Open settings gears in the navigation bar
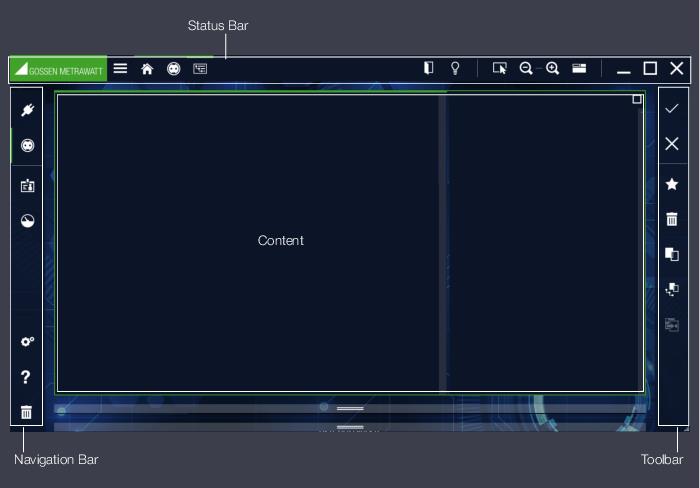This screenshot has height=488, width=700. point(27,342)
